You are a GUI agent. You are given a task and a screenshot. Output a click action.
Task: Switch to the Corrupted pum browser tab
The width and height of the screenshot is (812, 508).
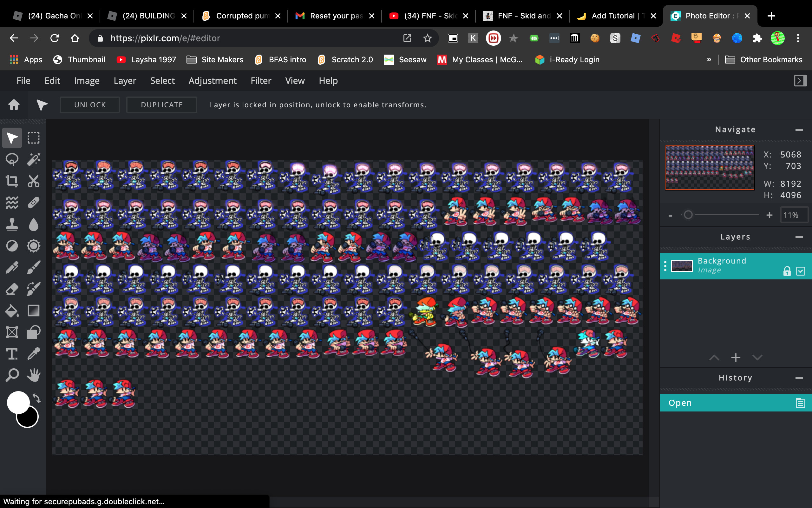tap(242, 16)
